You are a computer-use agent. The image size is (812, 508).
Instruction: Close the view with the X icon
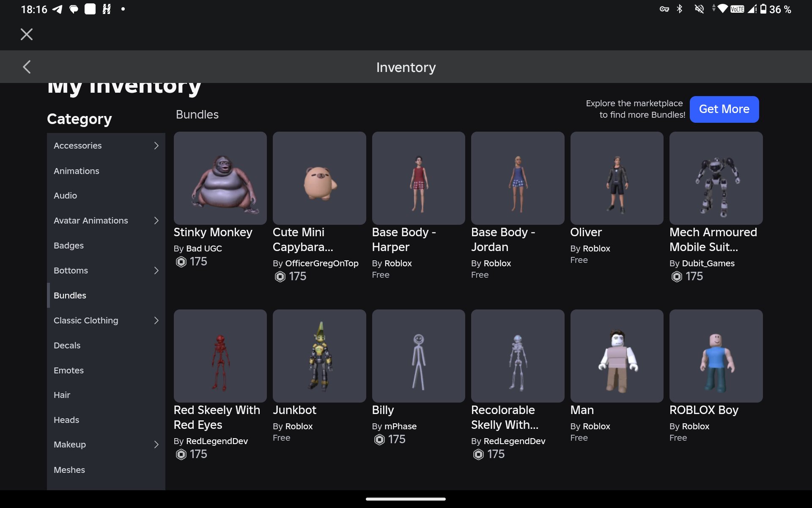(27, 34)
